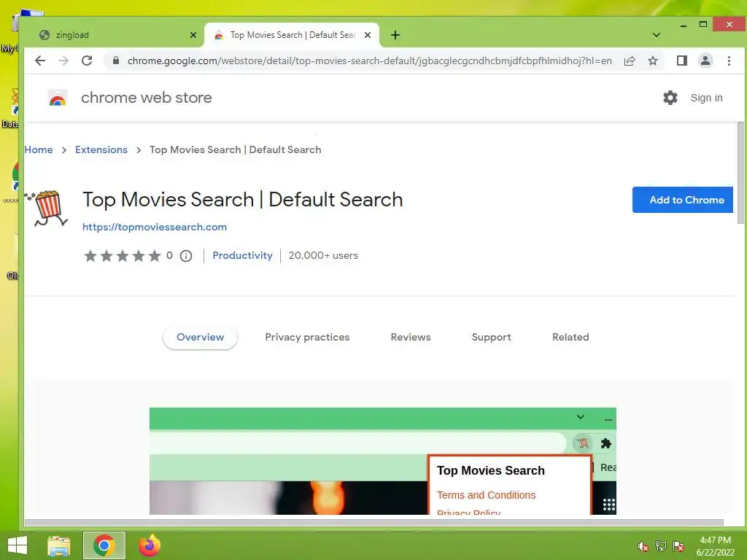Viewport: 747px width, 560px height.
Task: Open the Productivity category
Action: 242,255
